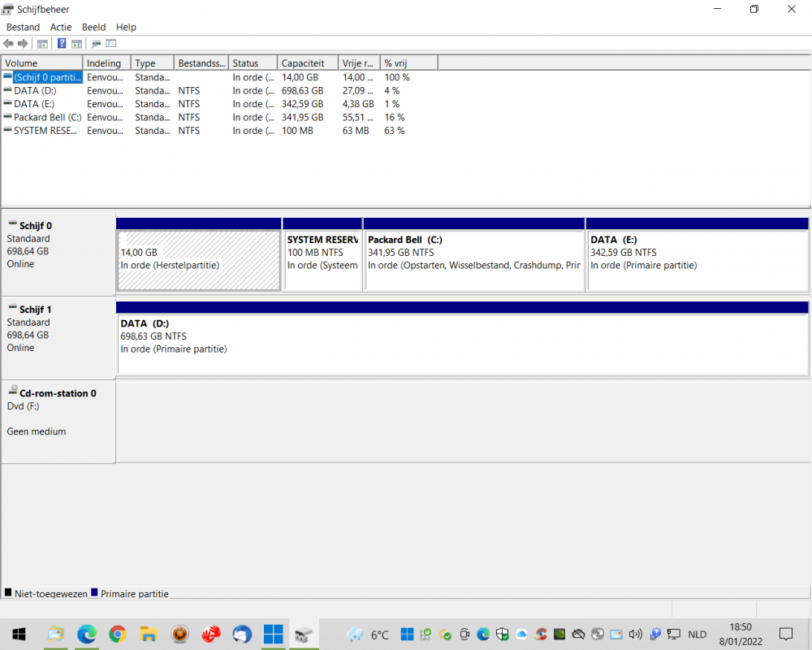Sort the volume list by Capaciteit column
This screenshot has width=812, height=650.
[x=303, y=63]
